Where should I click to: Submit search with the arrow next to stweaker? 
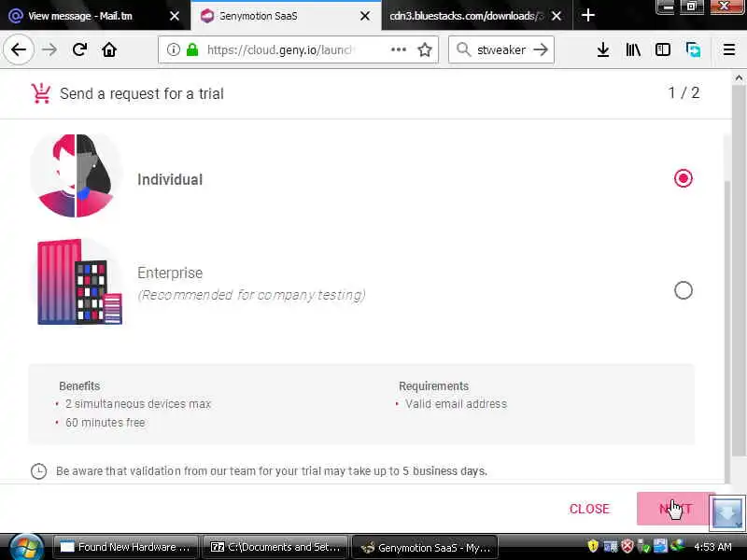(541, 49)
